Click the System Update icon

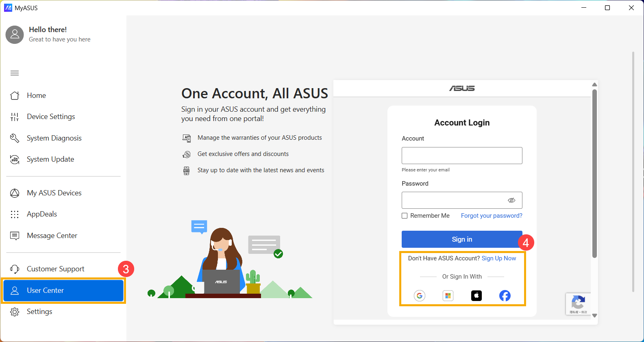15,159
